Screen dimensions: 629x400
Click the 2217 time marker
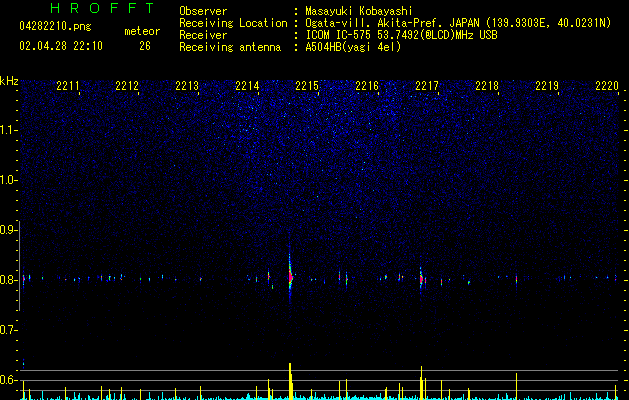[427, 86]
